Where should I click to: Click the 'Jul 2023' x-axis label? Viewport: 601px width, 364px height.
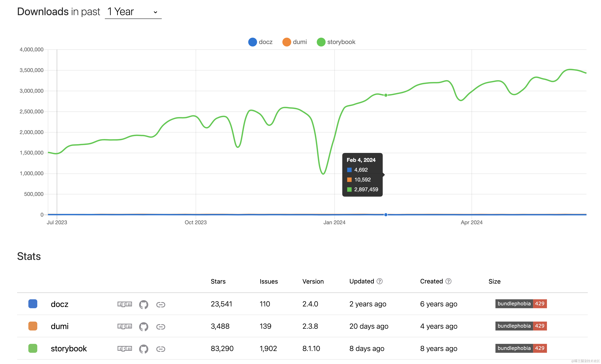click(x=57, y=223)
